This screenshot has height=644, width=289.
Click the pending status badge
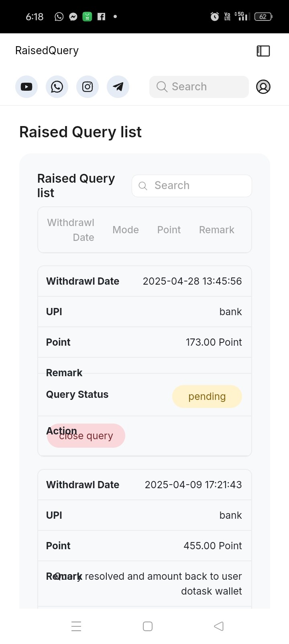click(207, 396)
